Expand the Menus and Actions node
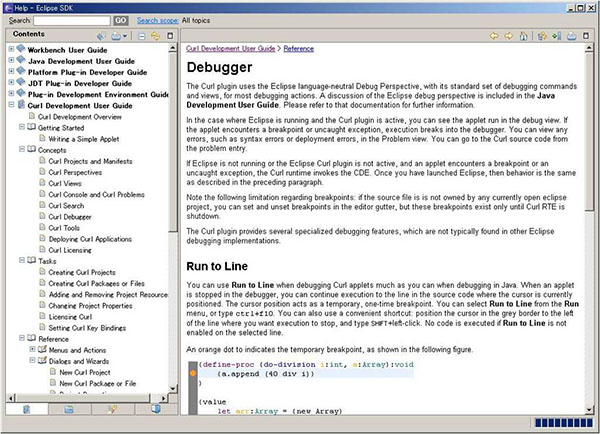 click(33, 349)
